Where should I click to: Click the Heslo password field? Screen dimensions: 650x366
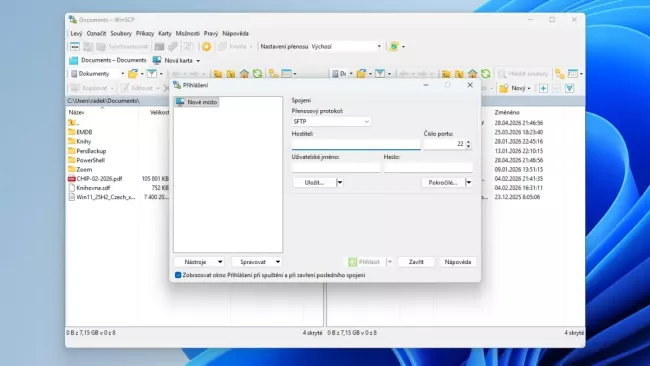click(428, 167)
